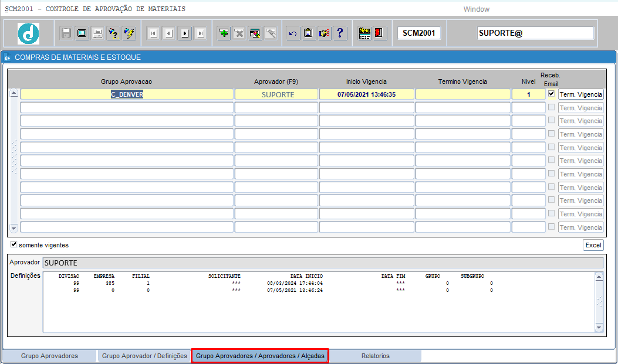Go to next record arrow icon
This screenshot has height=364, width=618.
[185, 33]
